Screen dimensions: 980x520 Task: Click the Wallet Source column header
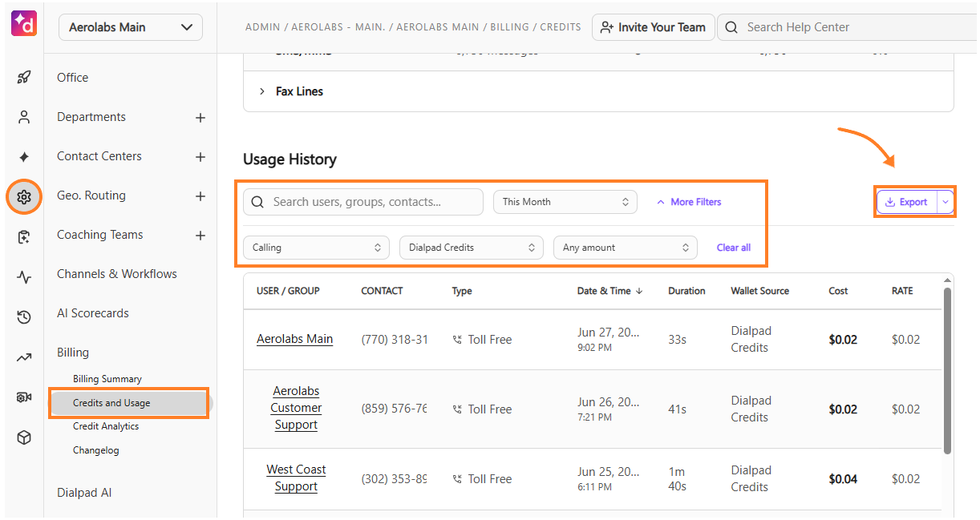tap(760, 291)
